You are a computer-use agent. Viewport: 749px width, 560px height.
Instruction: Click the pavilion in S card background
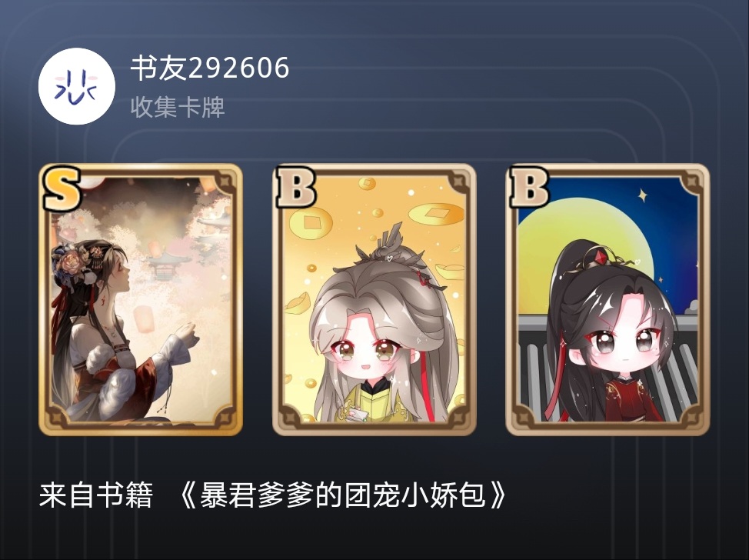point(165,266)
